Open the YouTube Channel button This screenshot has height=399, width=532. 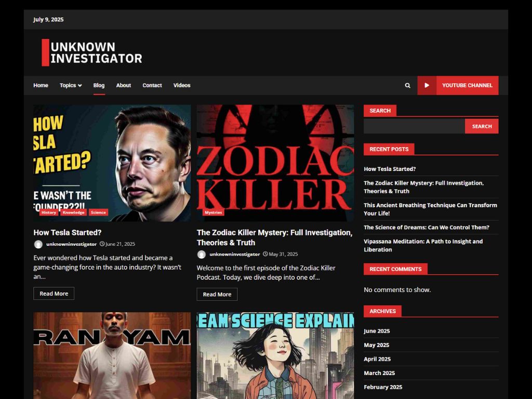click(x=467, y=86)
